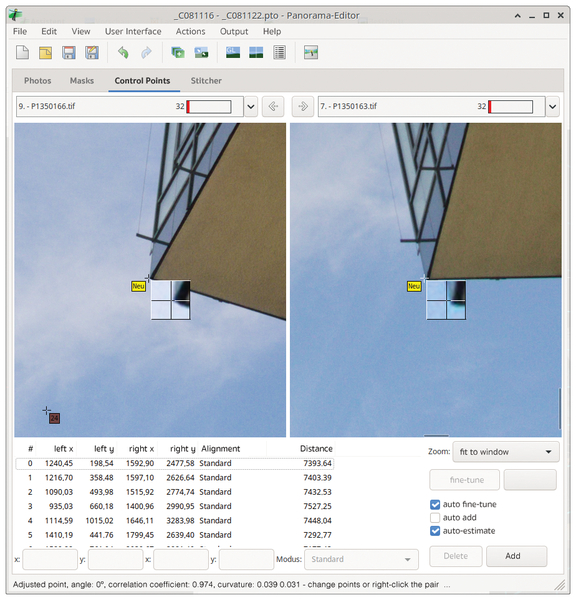Click the New project icon
Viewport: 576px width, 600px height.
point(23,52)
